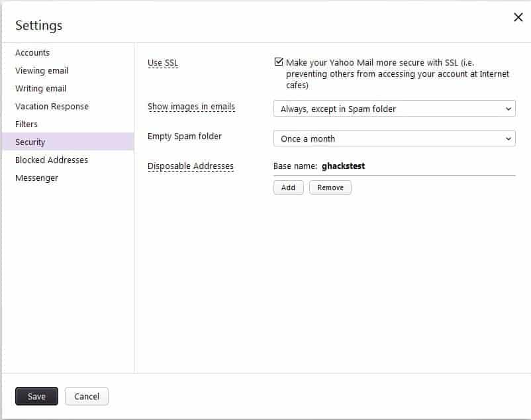Select the Security sidebar item
The height and width of the screenshot is (420, 531).
[x=30, y=142]
